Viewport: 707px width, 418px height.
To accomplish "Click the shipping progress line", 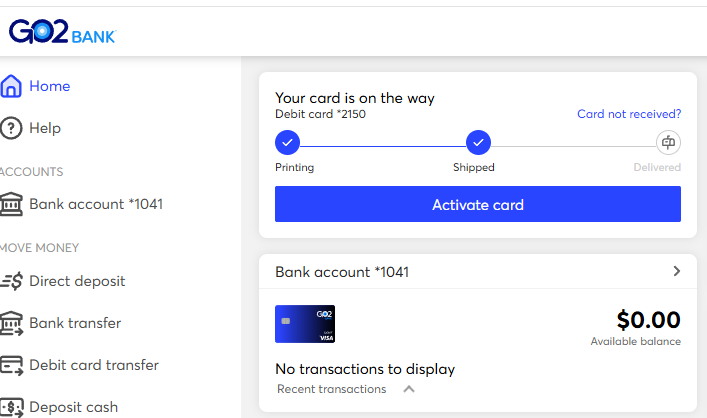I will [383, 146].
